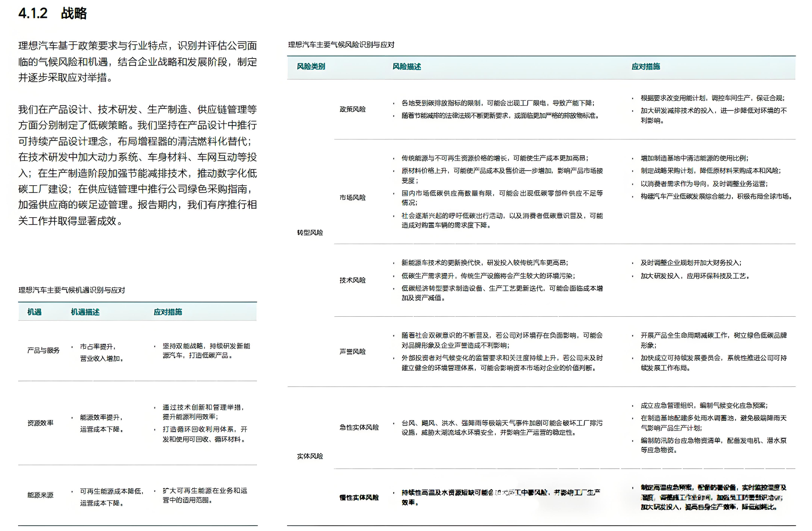The image size is (812, 531).
Task: Select the 风险描述 column header
Action: pyautogui.click(x=407, y=67)
